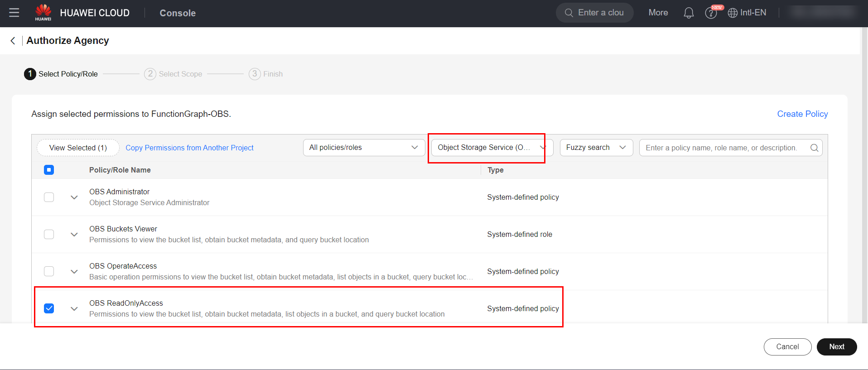Screen dimensions: 868x370
Task: Open the More menu in header
Action: coord(658,13)
